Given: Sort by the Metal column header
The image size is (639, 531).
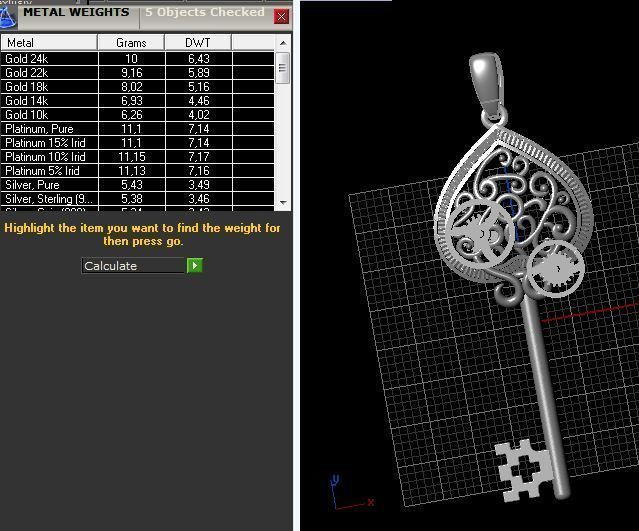Looking at the screenshot, I should 48,43.
